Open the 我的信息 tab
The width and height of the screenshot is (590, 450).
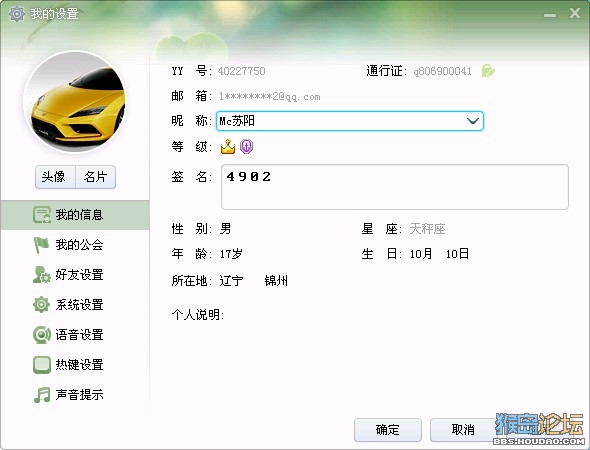click(x=75, y=215)
